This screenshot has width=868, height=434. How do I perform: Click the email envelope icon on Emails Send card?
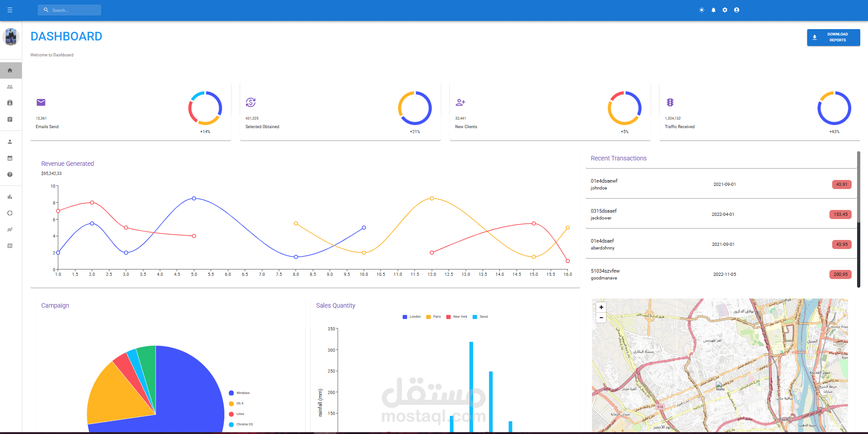(x=41, y=102)
